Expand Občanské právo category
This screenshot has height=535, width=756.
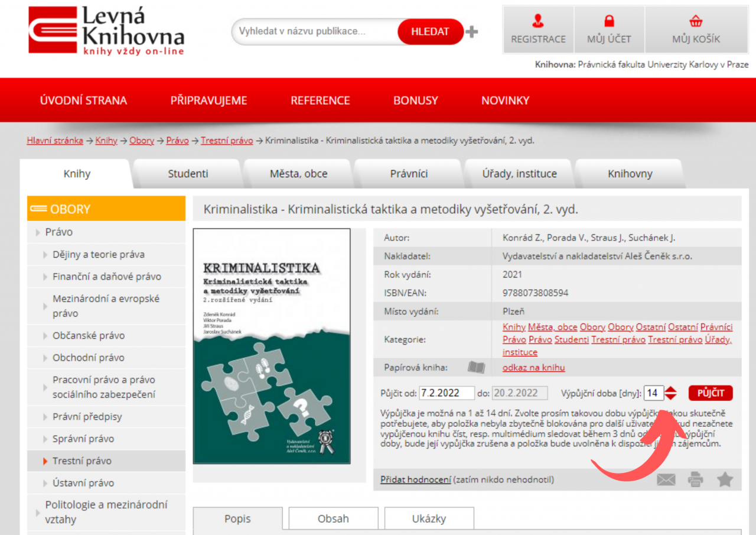(106, 336)
